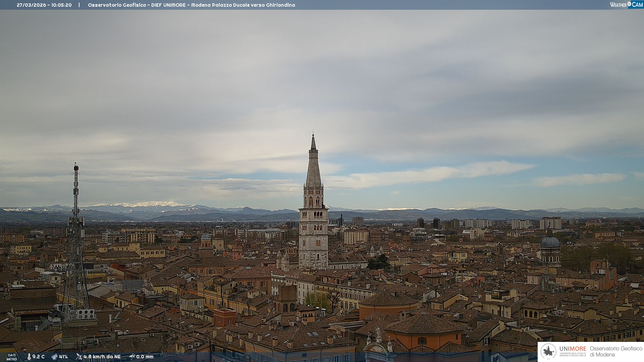This screenshot has height=362, width=644.
Task: Click the WeatherCAM logo
Action: [627, 5]
